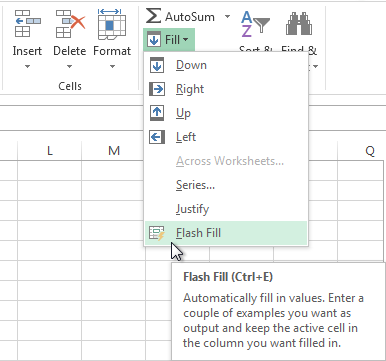Choose Left from the Fill menu
386x361 pixels.
(x=226, y=137)
